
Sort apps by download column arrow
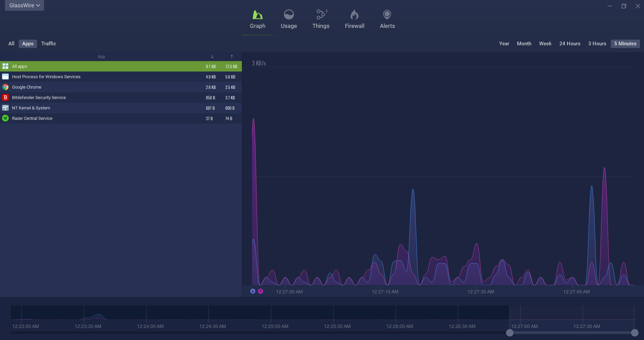click(x=212, y=57)
